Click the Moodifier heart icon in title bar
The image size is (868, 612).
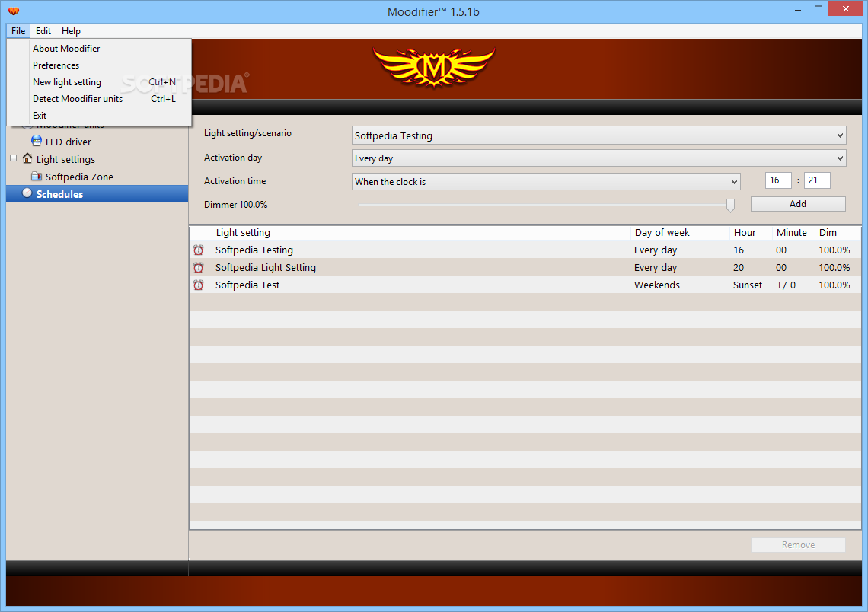pos(14,11)
